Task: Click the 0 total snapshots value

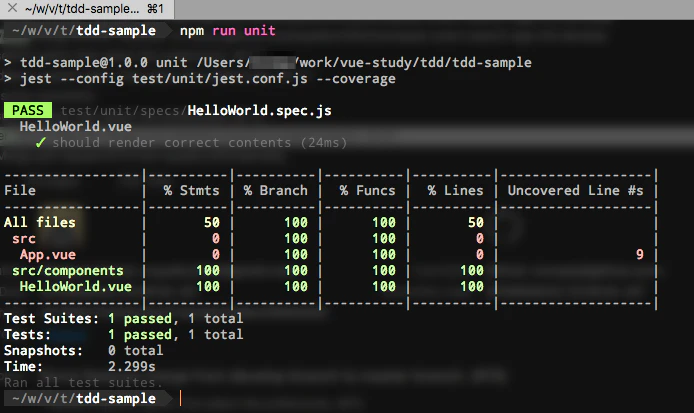Action: (135, 350)
